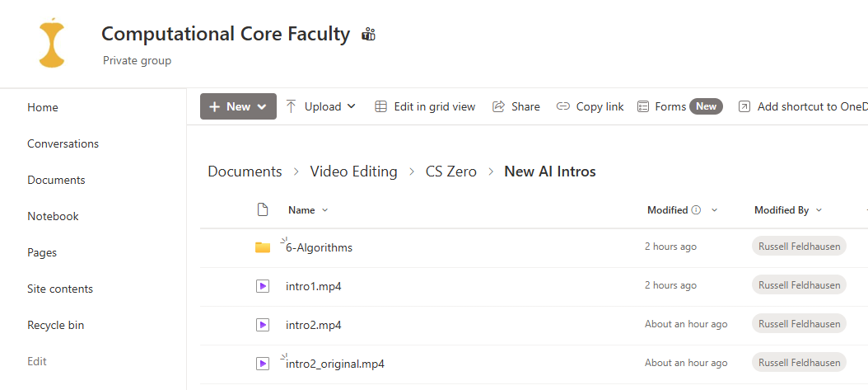This screenshot has width=868, height=390.
Task: Open the 6-Algorithms folder name
Action: point(319,247)
